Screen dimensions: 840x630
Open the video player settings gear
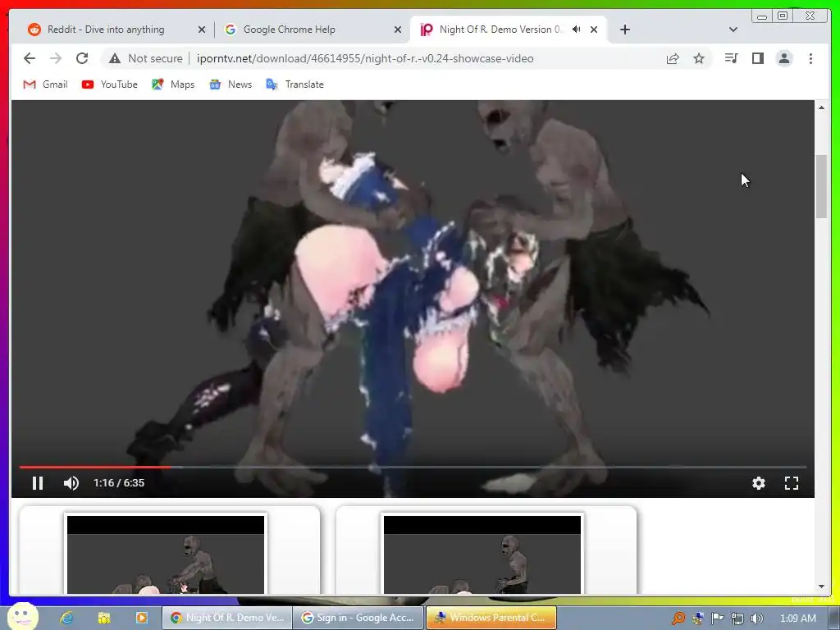759,483
